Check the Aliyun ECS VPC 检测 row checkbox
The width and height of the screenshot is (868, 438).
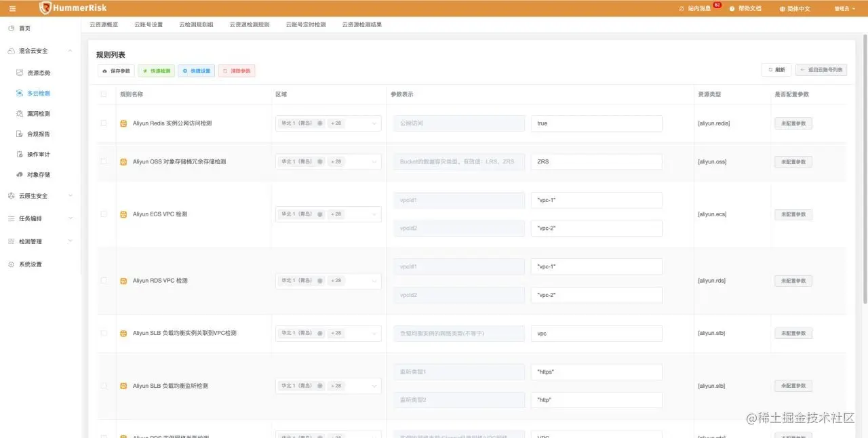[x=104, y=214]
